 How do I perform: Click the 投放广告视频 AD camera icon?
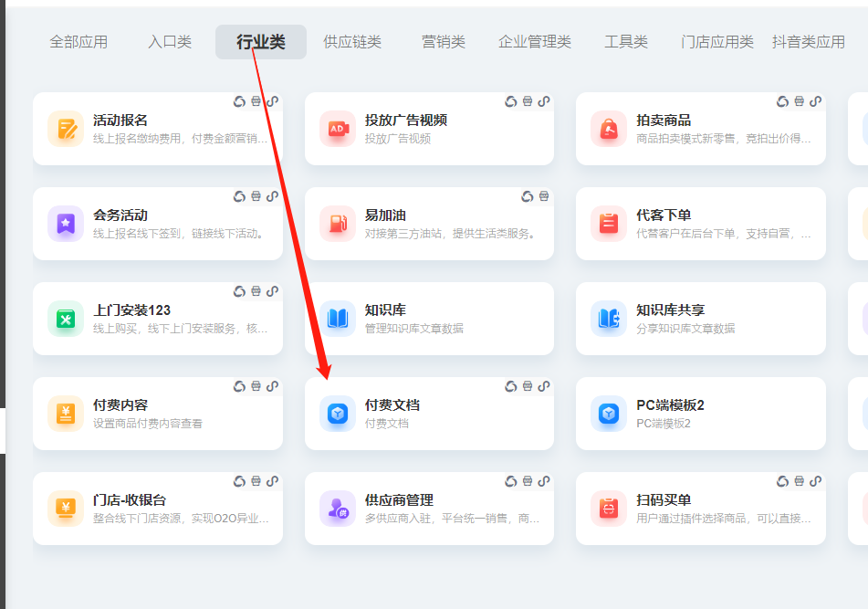tap(337, 129)
